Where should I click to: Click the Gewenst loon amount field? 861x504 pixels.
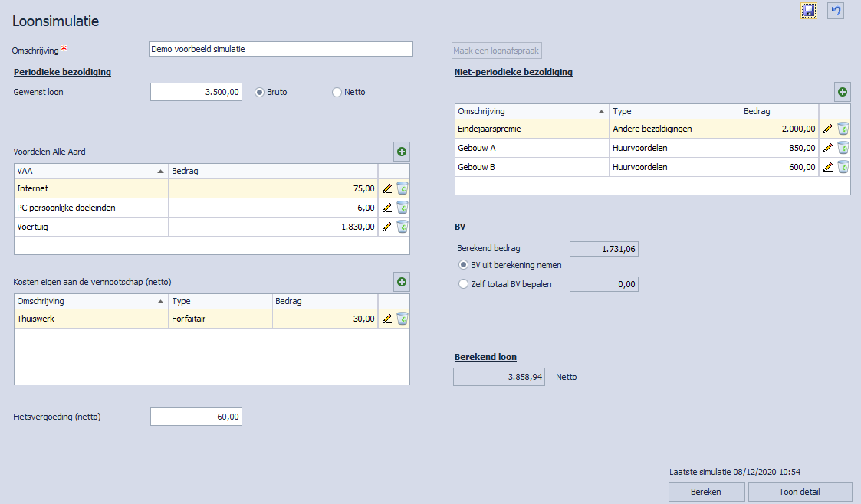pyautogui.click(x=196, y=92)
